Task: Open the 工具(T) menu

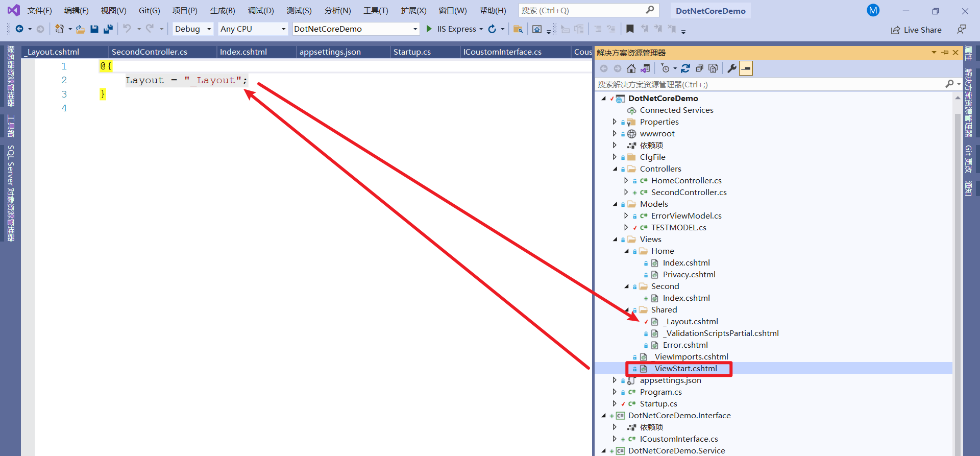Action: click(376, 10)
